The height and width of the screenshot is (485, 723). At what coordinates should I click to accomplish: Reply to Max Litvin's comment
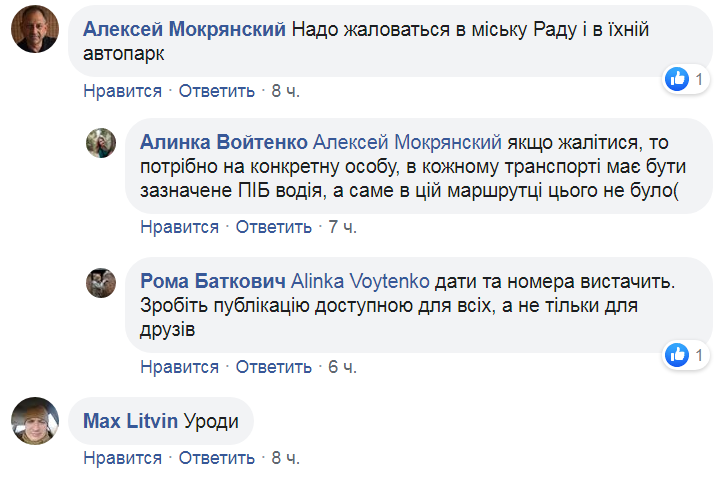coord(217,458)
